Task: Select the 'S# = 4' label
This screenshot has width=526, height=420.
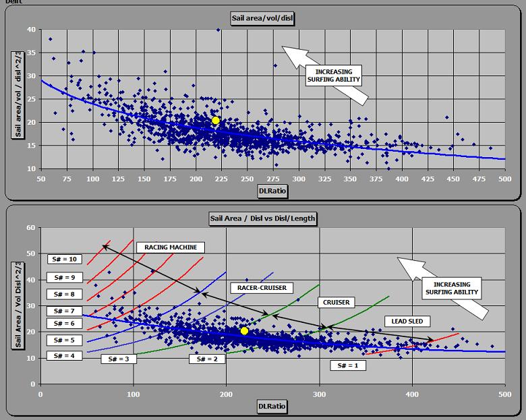Action: tap(65, 355)
